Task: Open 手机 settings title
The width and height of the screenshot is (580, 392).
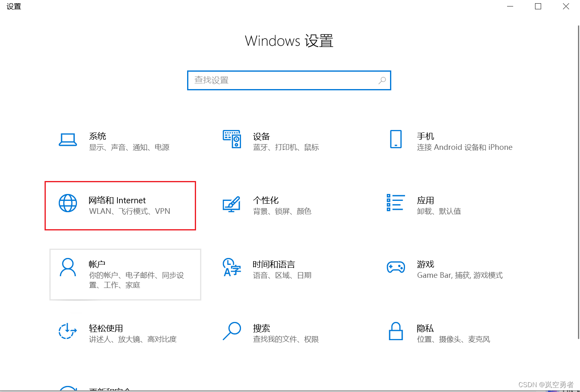Action: click(x=426, y=136)
